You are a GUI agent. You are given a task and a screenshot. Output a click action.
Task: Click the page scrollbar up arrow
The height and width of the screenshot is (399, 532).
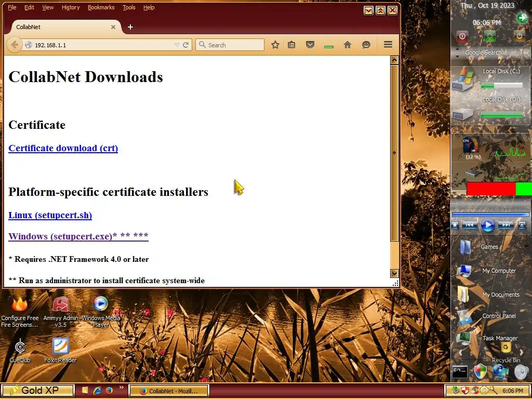pyautogui.click(x=394, y=60)
